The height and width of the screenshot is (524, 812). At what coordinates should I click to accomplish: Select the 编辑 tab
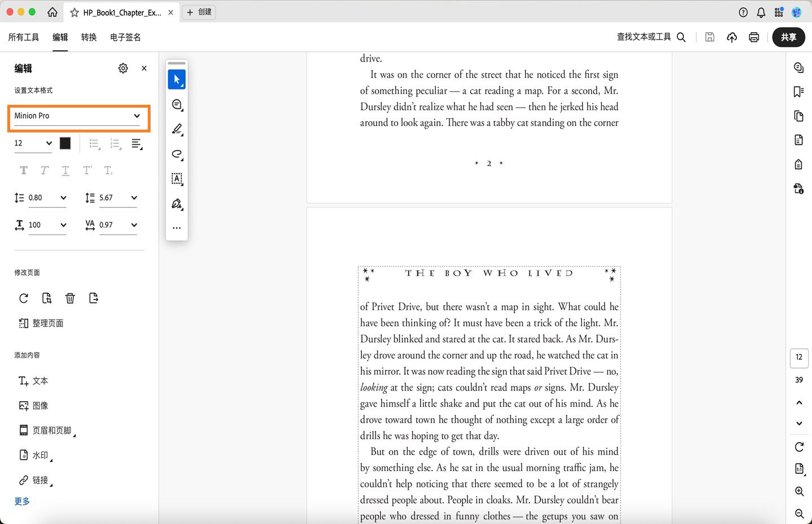point(60,37)
